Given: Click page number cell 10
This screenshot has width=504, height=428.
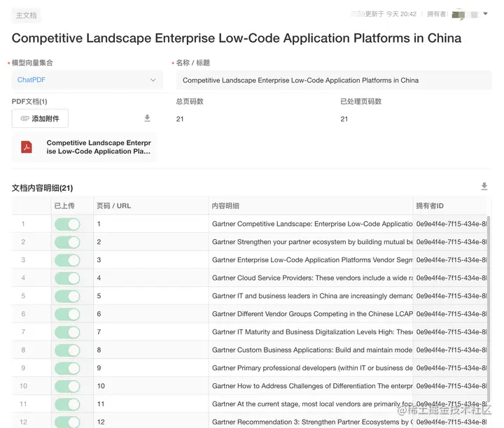Looking at the screenshot, I should tap(151, 385).
